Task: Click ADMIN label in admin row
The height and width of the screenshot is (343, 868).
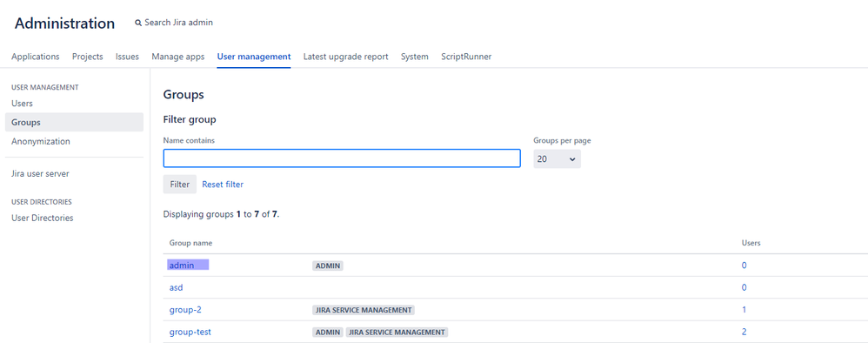Action: [x=328, y=266]
